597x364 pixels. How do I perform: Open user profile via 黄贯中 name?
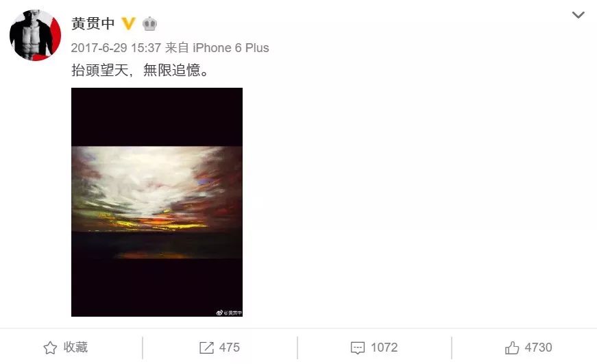point(93,23)
